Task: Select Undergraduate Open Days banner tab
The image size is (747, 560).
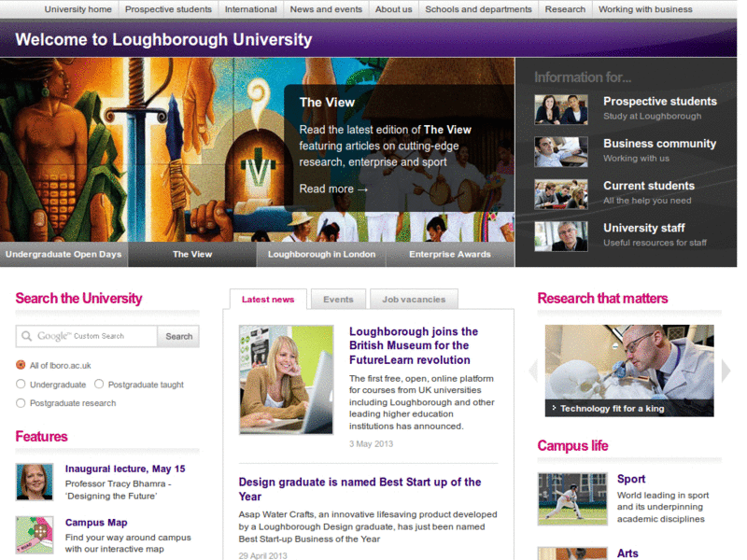Action: 63,254
